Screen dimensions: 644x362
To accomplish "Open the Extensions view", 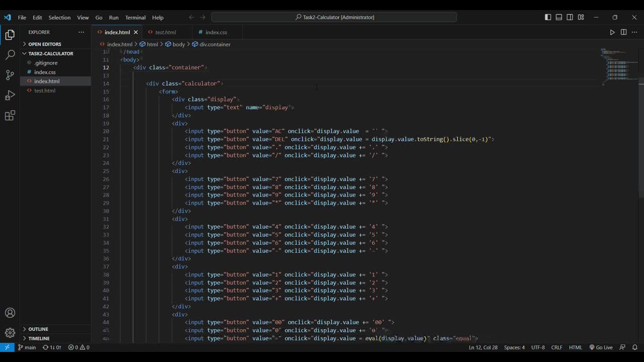I will tap(10, 116).
